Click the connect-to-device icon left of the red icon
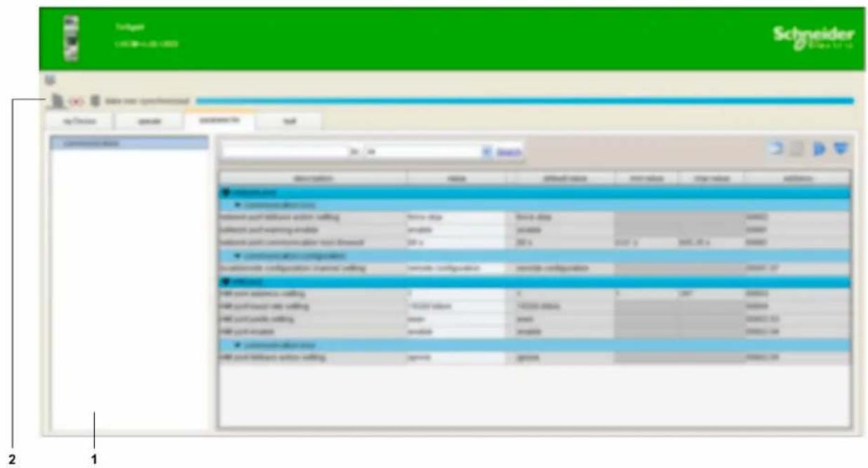The width and height of the screenshot is (868, 468). tap(56, 101)
